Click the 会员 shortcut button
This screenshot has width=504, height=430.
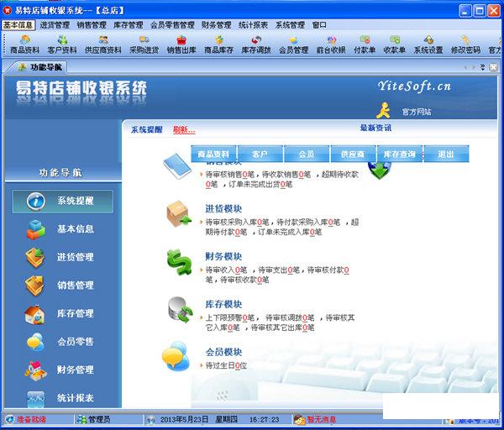[307, 154]
